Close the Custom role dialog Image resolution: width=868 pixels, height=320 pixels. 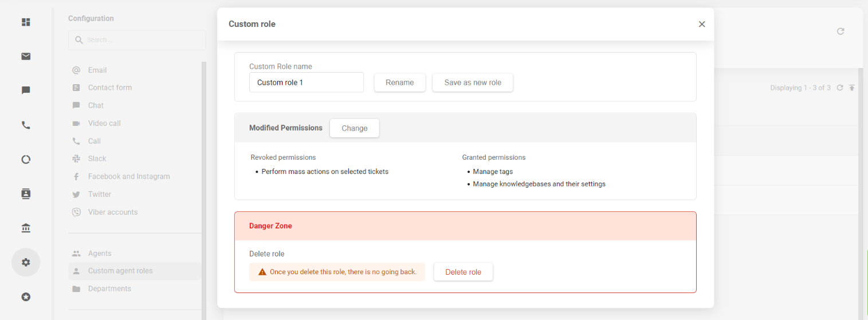[x=702, y=24]
